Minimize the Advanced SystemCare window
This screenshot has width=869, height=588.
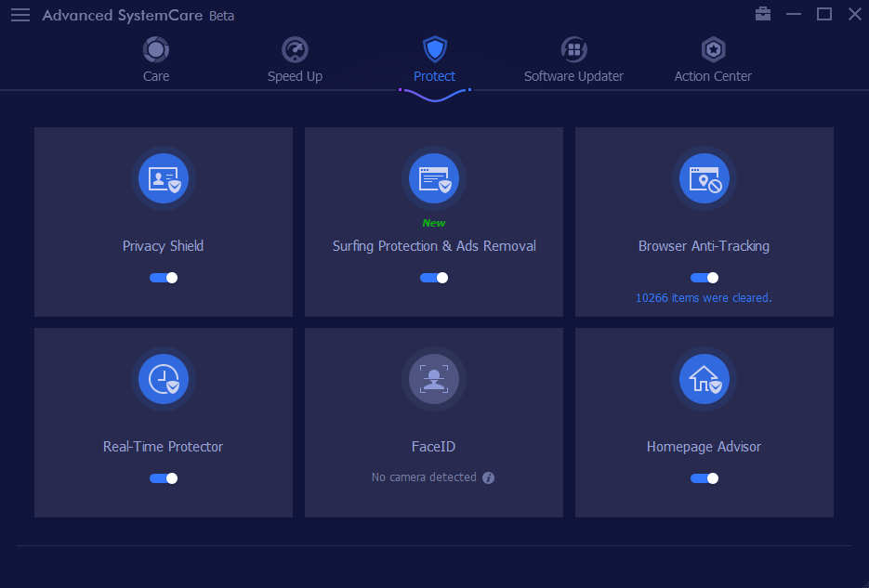point(794,14)
